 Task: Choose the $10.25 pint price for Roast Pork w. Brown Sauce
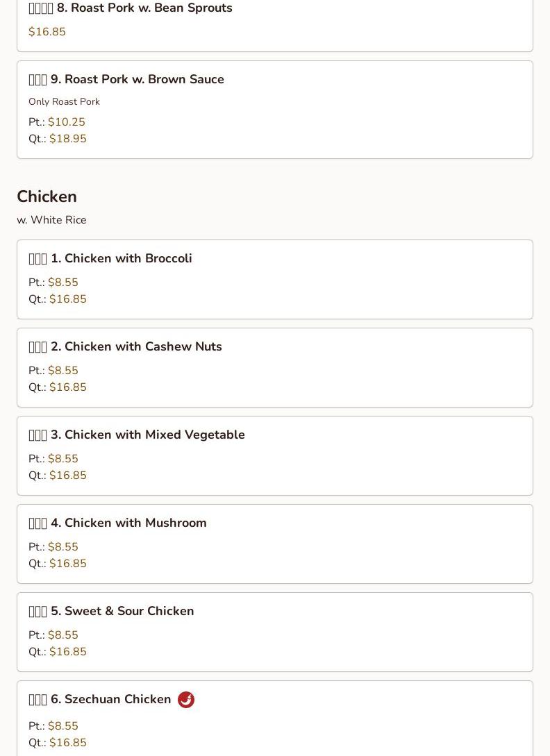click(67, 122)
